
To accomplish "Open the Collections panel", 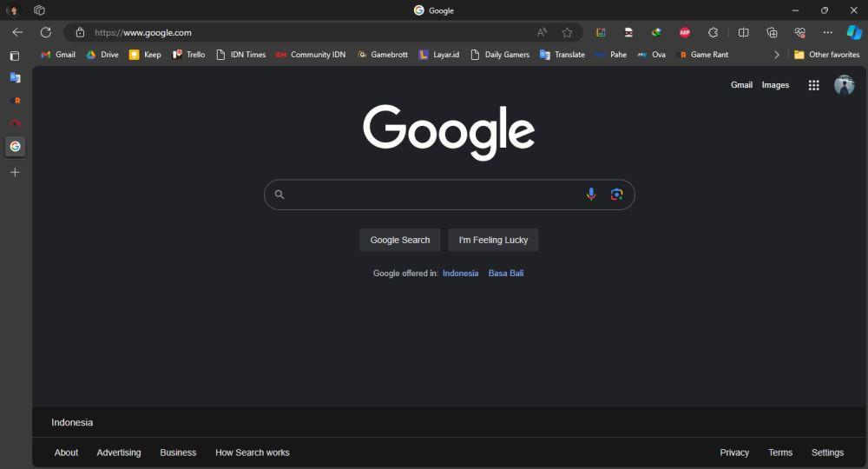I will pos(772,33).
